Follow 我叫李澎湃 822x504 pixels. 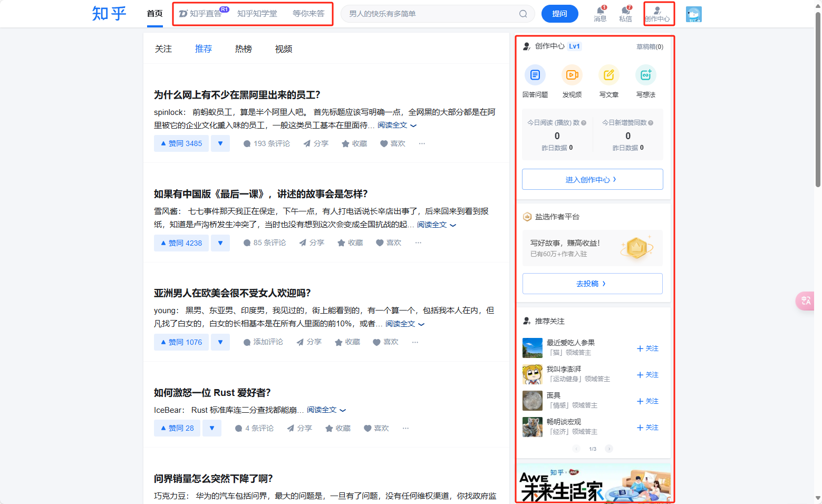pyautogui.click(x=647, y=374)
